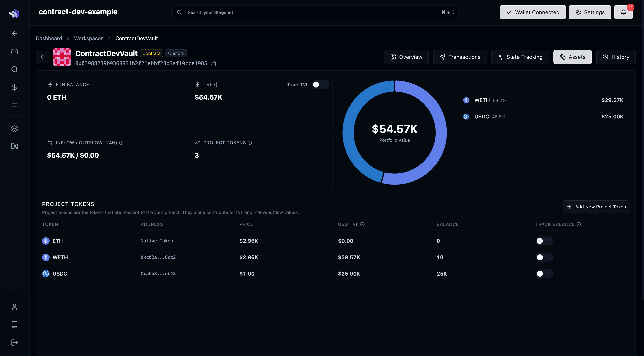Copy the contract address with the clipboard icon
The height and width of the screenshot is (356, 644).
coord(213,63)
